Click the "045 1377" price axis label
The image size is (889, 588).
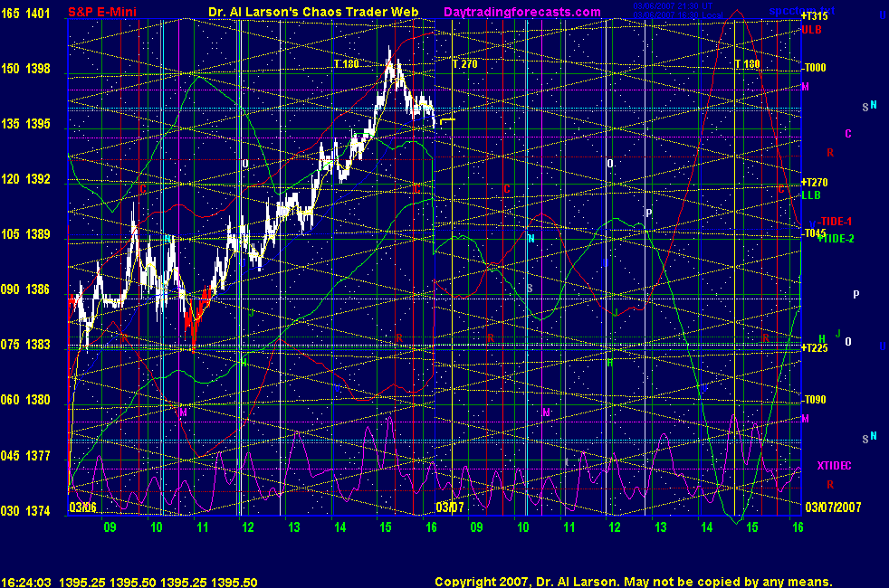pos(25,456)
